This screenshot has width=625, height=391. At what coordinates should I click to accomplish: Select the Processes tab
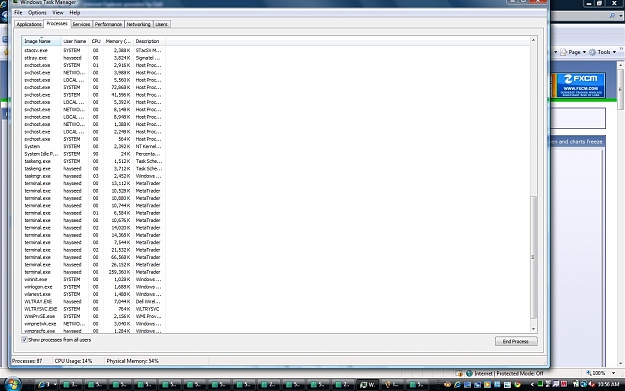57,24
